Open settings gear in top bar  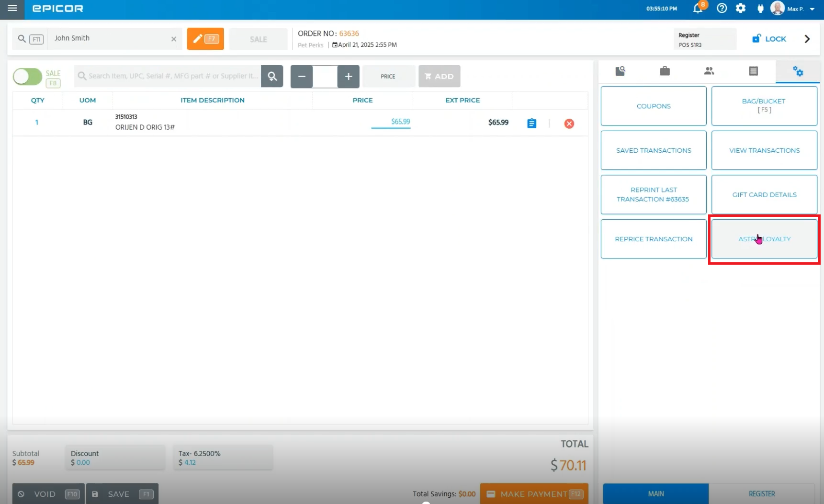coord(741,9)
